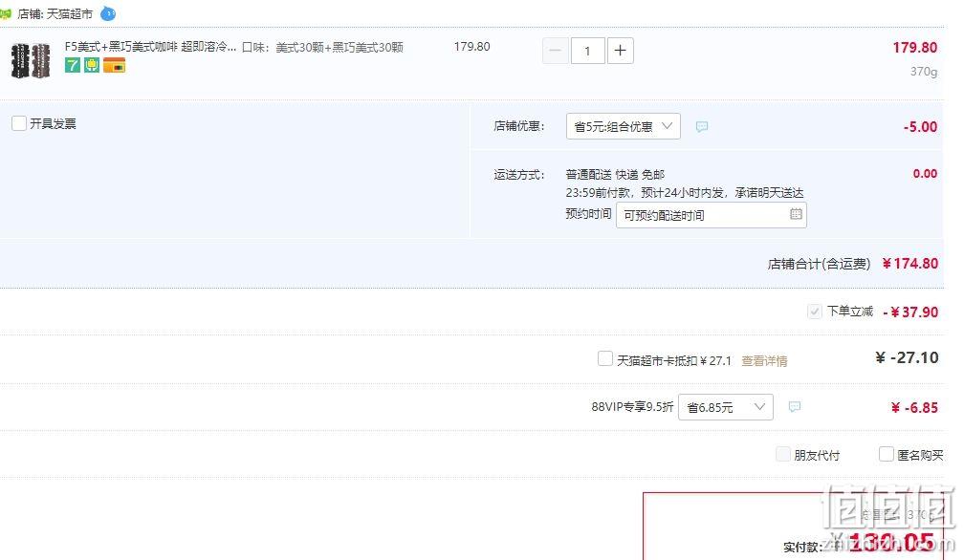964x560 pixels.
Task: Open the F5美式+黑巧美式咖啡 product title link
Action: click(150, 47)
